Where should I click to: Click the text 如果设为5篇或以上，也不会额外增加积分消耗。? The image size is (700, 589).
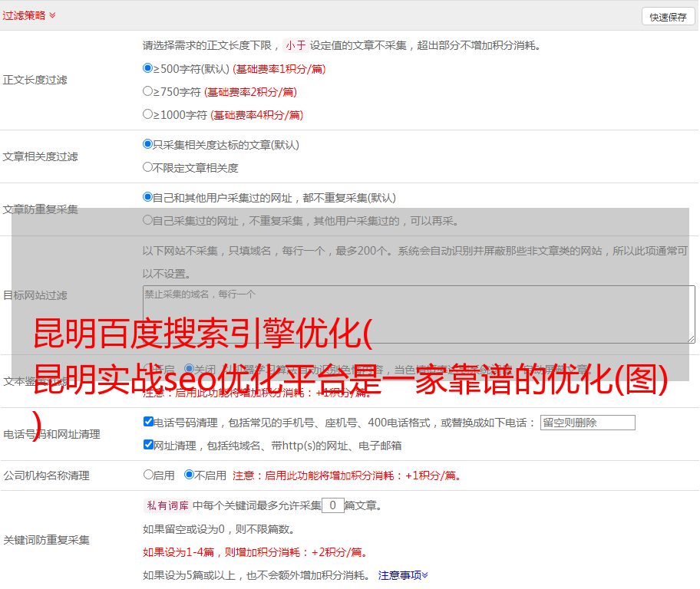(x=256, y=576)
